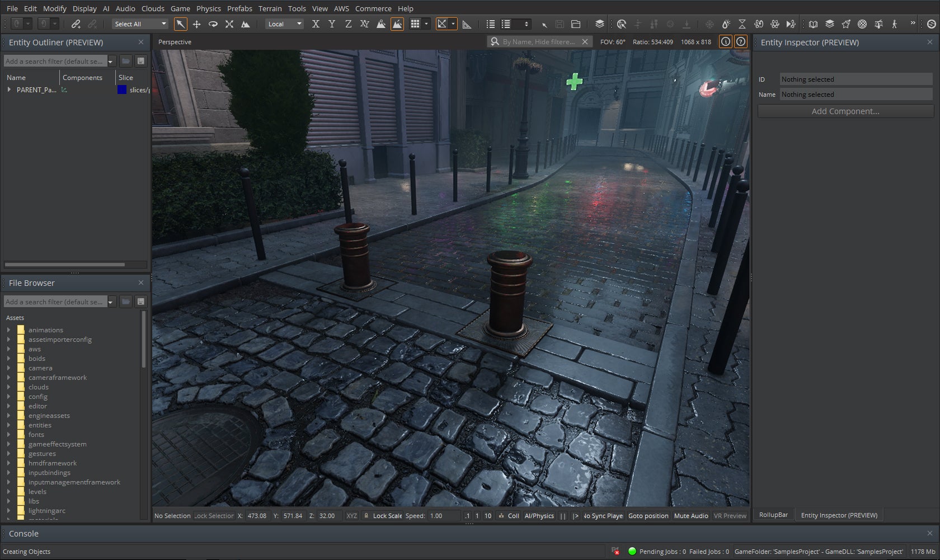Toggle Mute Audio in viewport bar
Screen dimensions: 940x560
(690, 516)
